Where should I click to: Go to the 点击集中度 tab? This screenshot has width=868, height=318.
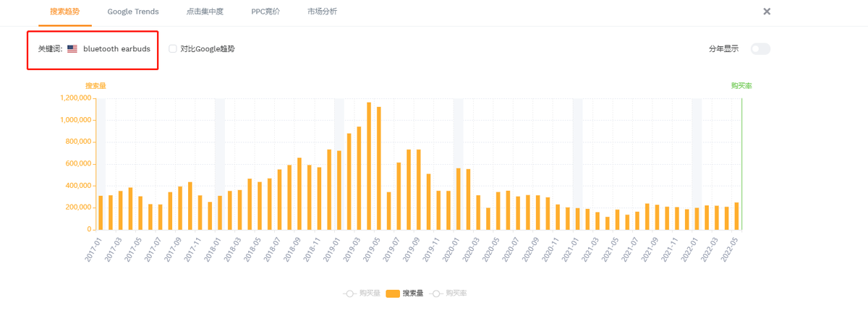pyautogui.click(x=205, y=12)
